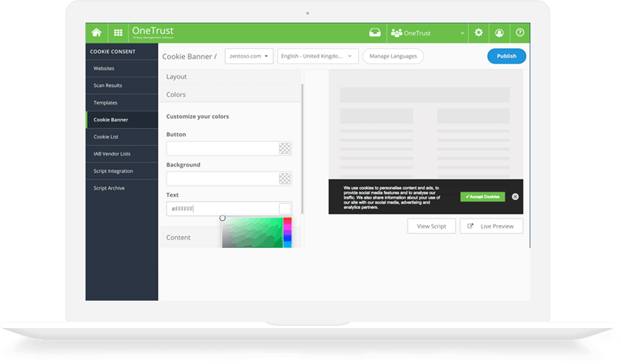
Task: Click the Live Preview external link icon
Action: (x=471, y=226)
